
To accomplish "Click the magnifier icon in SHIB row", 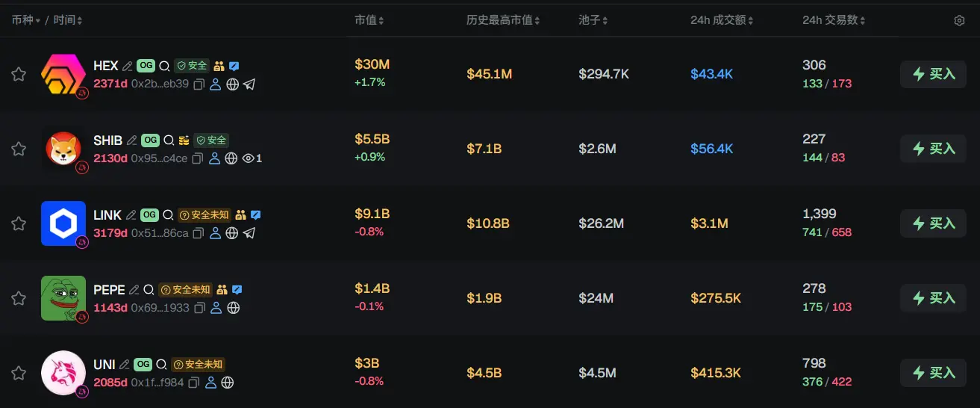I will tap(169, 140).
